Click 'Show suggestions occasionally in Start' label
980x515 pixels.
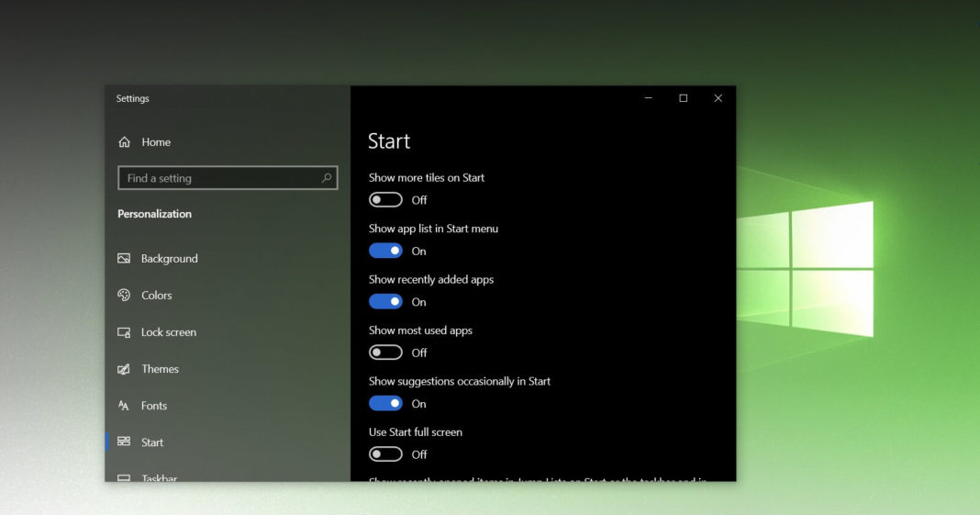tap(460, 381)
